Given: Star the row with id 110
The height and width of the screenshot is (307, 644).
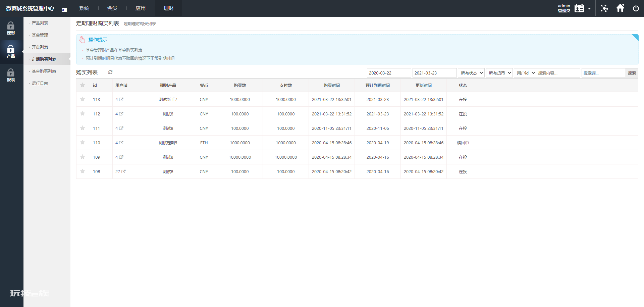Looking at the screenshot, I should pyautogui.click(x=83, y=142).
